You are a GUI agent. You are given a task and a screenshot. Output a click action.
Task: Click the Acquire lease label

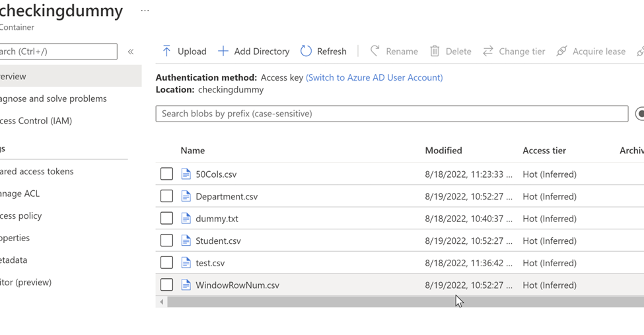[x=599, y=52]
